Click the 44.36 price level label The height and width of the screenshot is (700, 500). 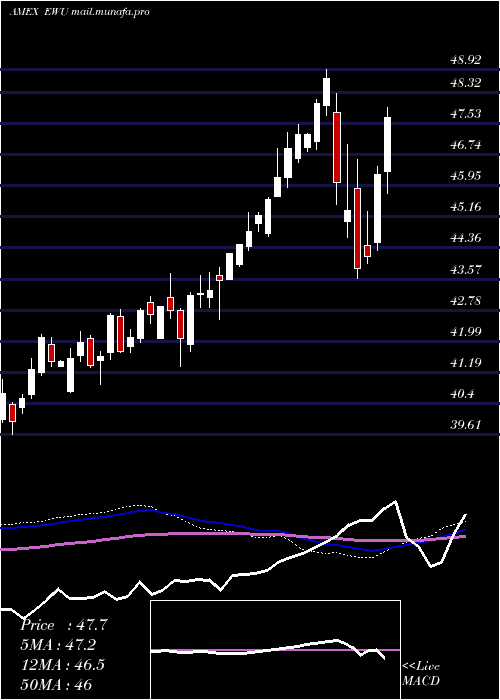pos(465,238)
